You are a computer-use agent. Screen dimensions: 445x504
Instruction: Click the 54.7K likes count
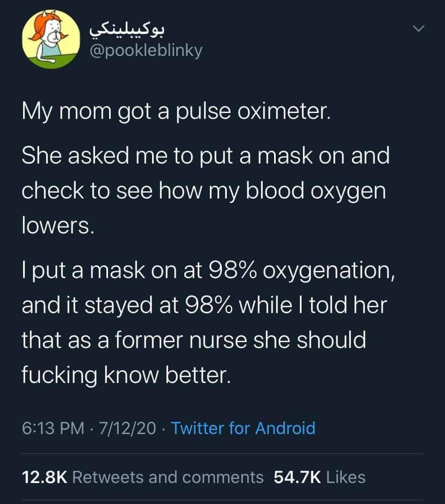click(297, 477)
